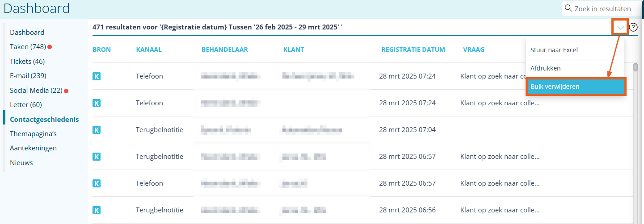Click K source icon of last visible row
The height and width of the screenshot is (224, 644).
97,210
